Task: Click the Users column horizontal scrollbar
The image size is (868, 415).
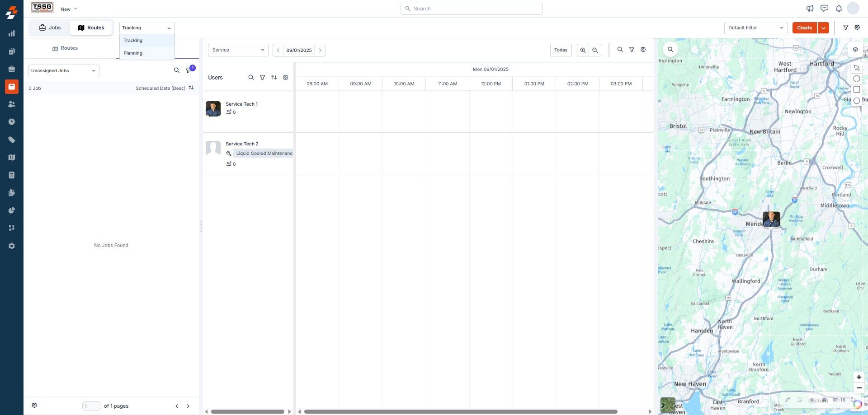Action: (248, 411)
